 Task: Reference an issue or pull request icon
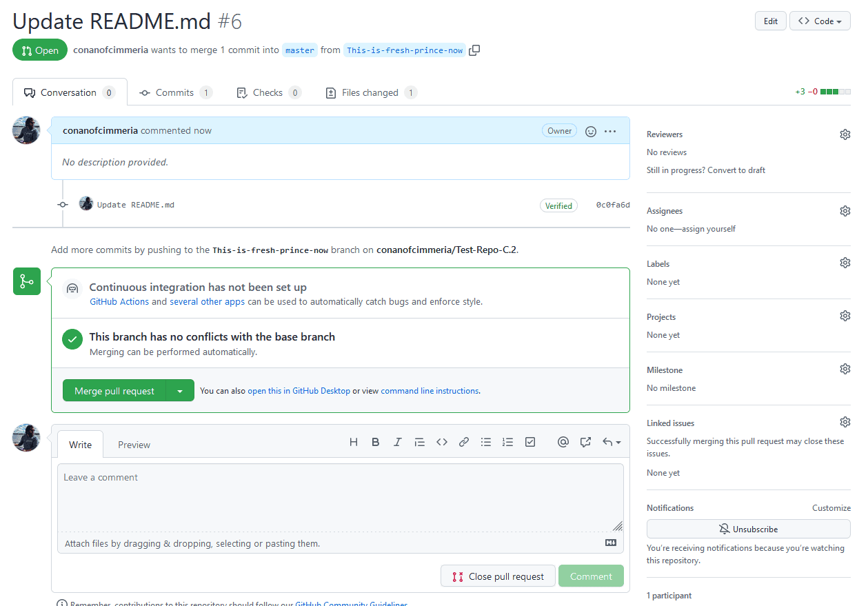pos(585,442)
